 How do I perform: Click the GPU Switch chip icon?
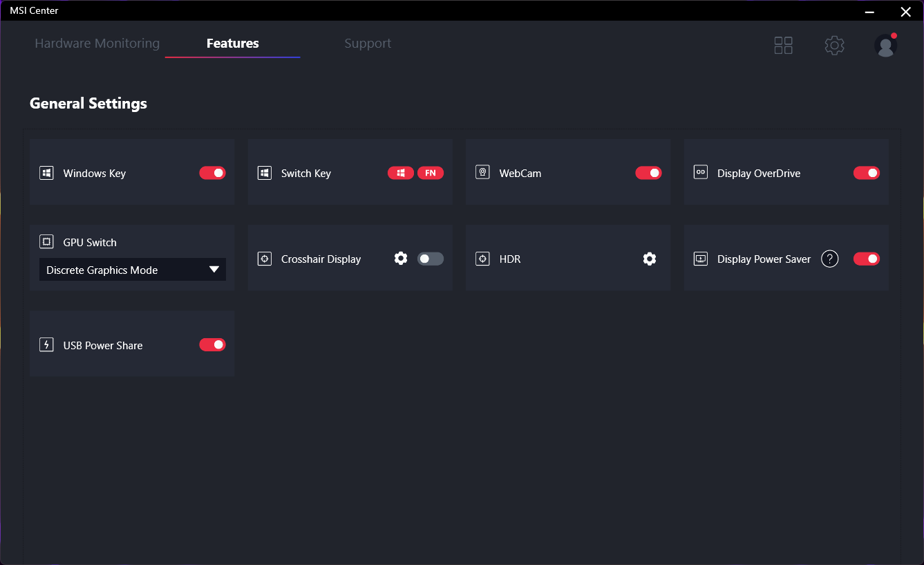pyautogui.click(x=46, y=242)
